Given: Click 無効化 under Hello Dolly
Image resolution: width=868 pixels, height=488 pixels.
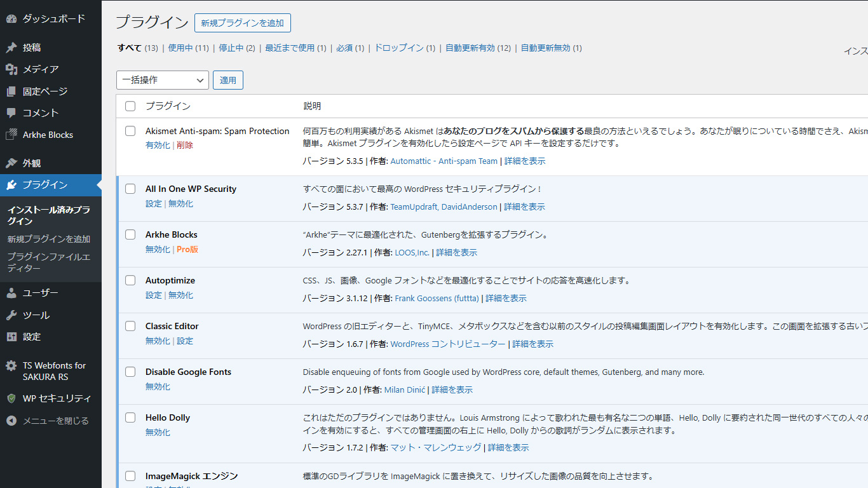Looking at the screenshot, I should click(x=158, y=432).
